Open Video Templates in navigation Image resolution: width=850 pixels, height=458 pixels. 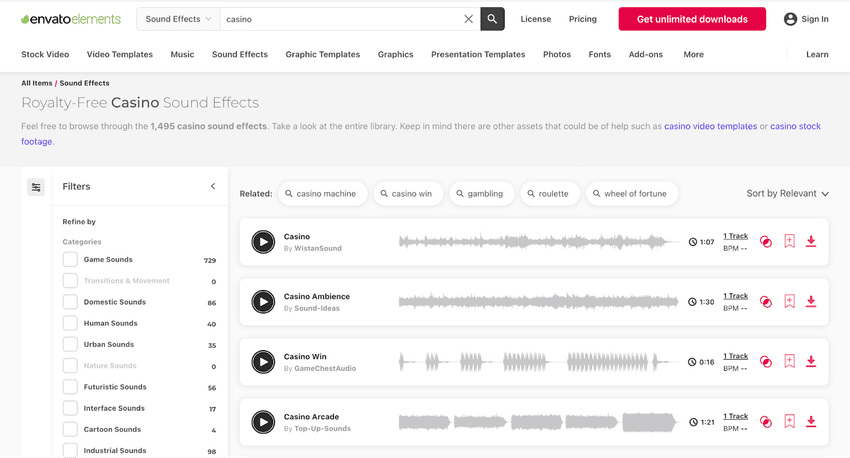120,54
